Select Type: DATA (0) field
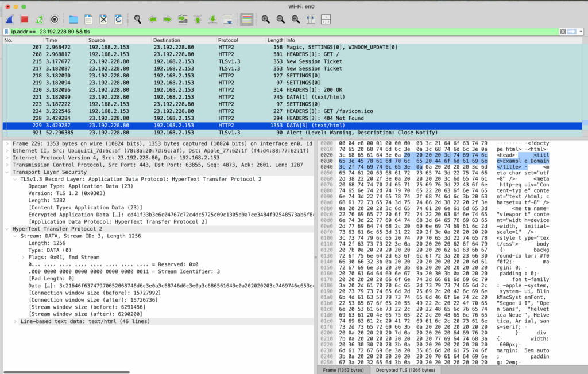Screen dimensions: 588x374 coord(51,250)
